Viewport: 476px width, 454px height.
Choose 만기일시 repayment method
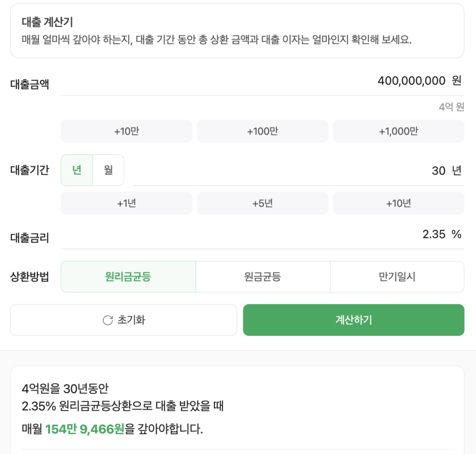(x=397, y=277)
